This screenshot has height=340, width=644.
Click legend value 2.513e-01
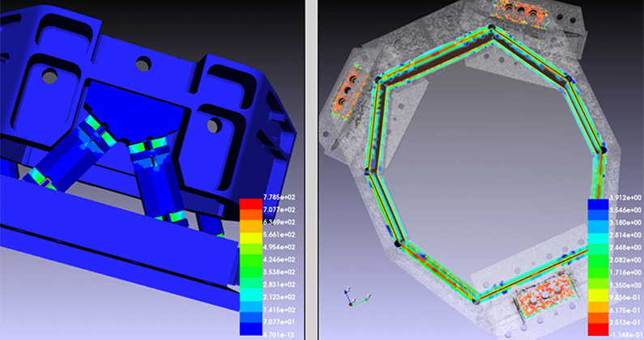[626, 322]
